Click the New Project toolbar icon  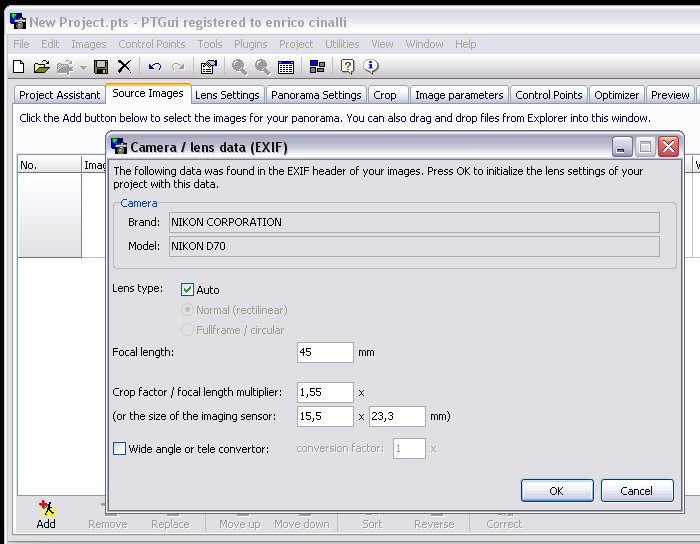point(18,67)
